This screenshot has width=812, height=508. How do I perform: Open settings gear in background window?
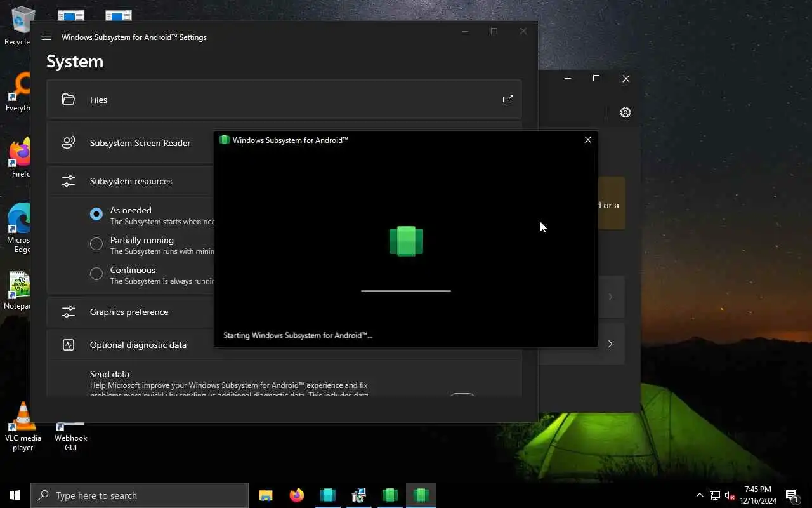(x=625, y=112)
